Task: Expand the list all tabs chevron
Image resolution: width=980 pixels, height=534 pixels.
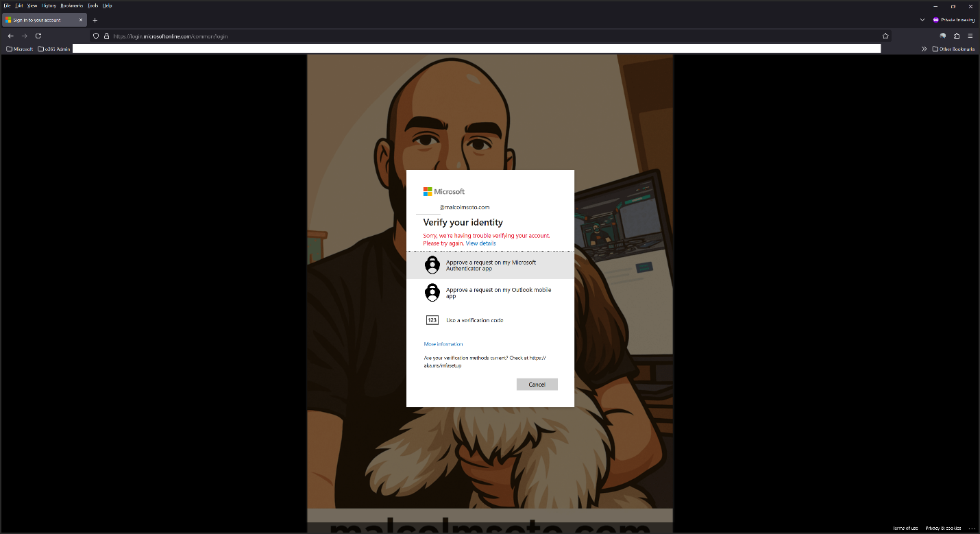Action: coord(922,20)
